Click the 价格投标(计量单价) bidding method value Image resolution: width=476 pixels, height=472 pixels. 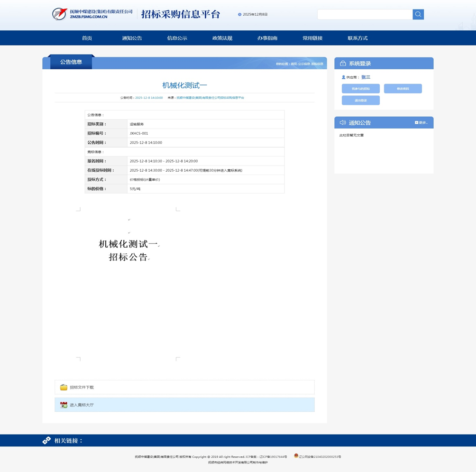pyautogui.click(x=145, y=179)
